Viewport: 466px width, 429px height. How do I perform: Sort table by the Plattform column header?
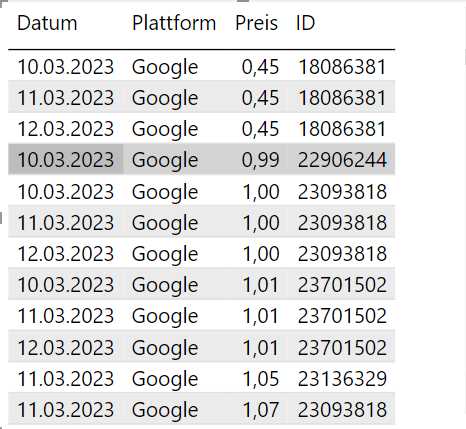pos(174,23)
